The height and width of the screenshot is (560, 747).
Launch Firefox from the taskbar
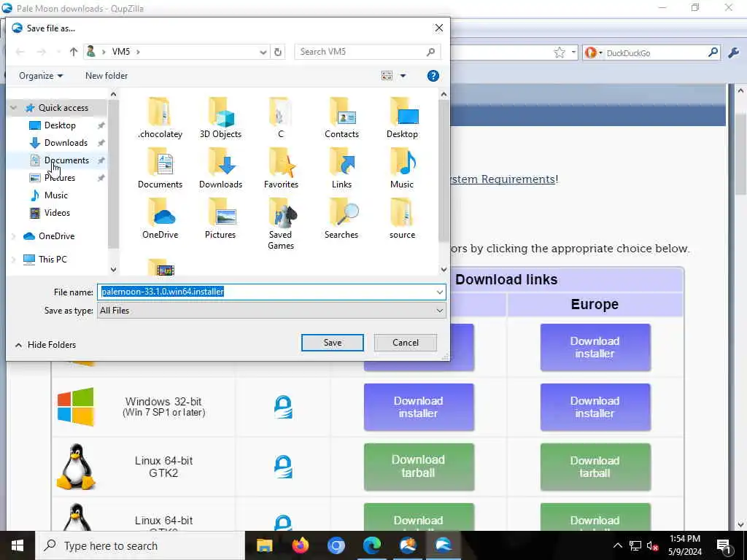(x=300, y=545)
